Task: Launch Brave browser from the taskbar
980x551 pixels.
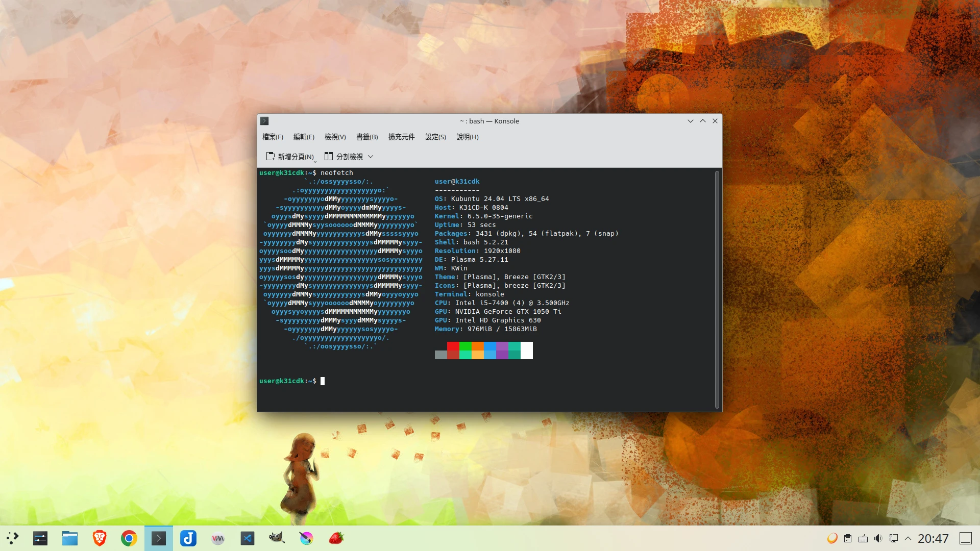Action: [x=100, y=538]
